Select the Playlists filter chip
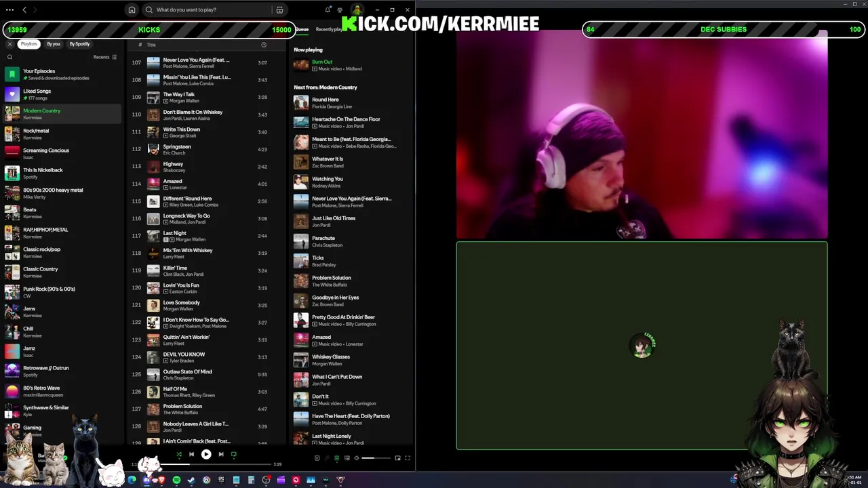868x488 pixels. coord(28,44)
